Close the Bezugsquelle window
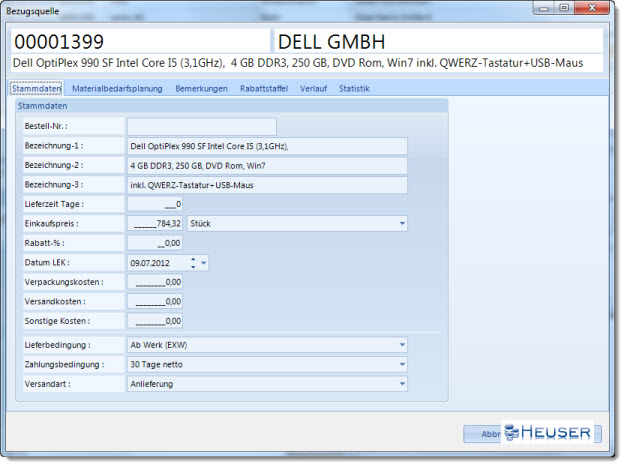Viewport: 625px width, 467px height. tap(592, 8)
